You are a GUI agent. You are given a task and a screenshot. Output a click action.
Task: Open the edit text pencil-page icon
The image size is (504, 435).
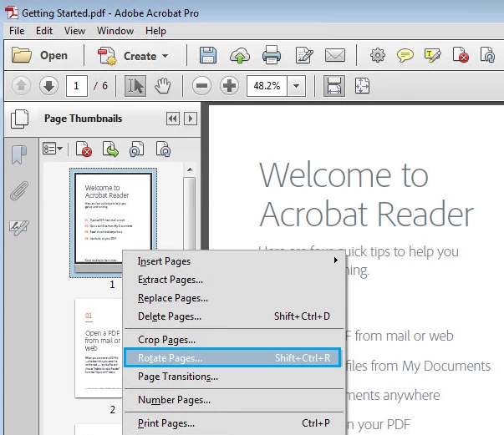[x=303, y=55]
